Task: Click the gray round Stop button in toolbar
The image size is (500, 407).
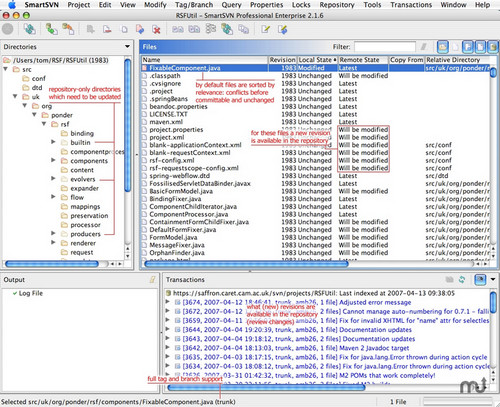Action: pos(7,29)
